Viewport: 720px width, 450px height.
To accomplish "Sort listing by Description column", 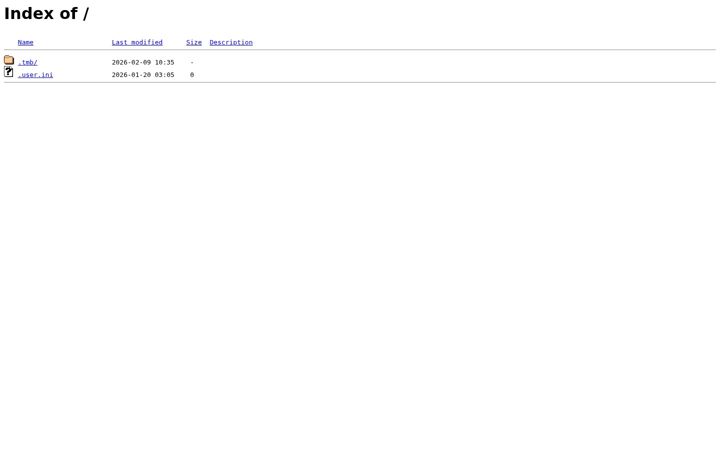I will 231,42.
